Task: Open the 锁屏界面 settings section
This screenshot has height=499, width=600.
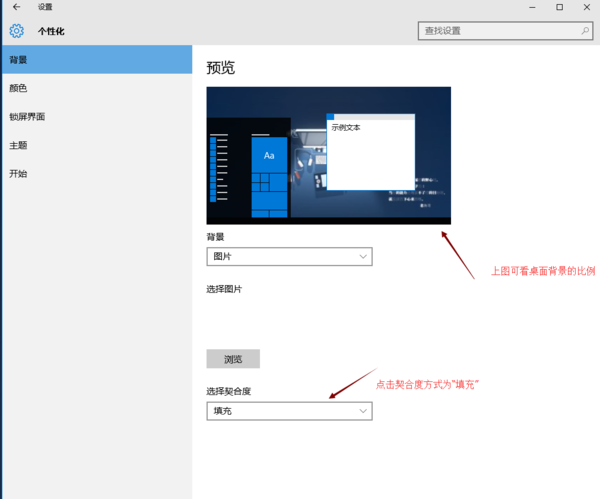Action: 97,117
